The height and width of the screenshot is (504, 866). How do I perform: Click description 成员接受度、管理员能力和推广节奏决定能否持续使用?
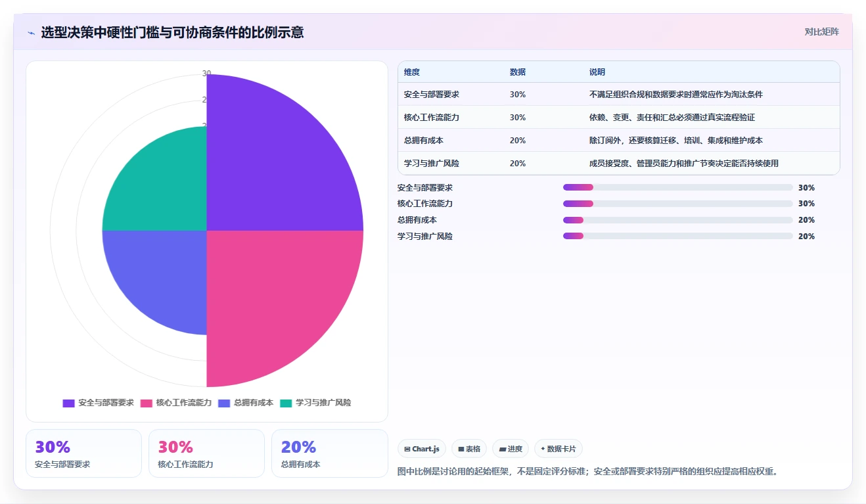[684, 164]
